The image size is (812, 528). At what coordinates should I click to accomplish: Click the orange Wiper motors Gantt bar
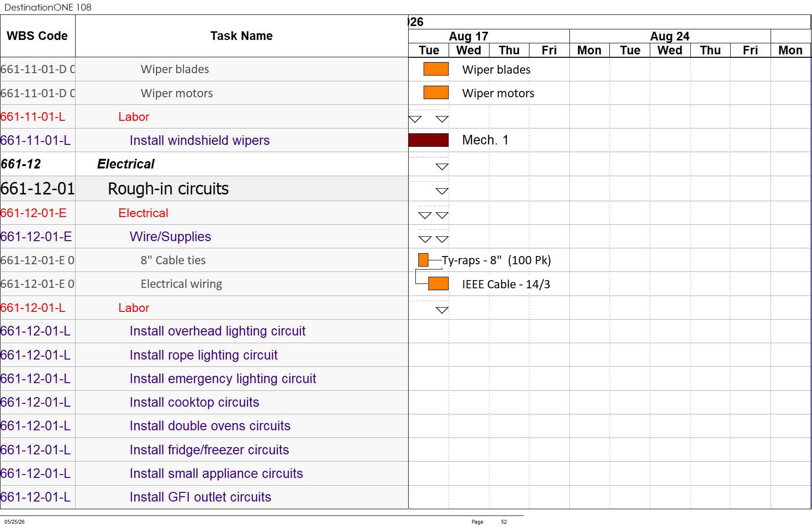click(436, 92)
